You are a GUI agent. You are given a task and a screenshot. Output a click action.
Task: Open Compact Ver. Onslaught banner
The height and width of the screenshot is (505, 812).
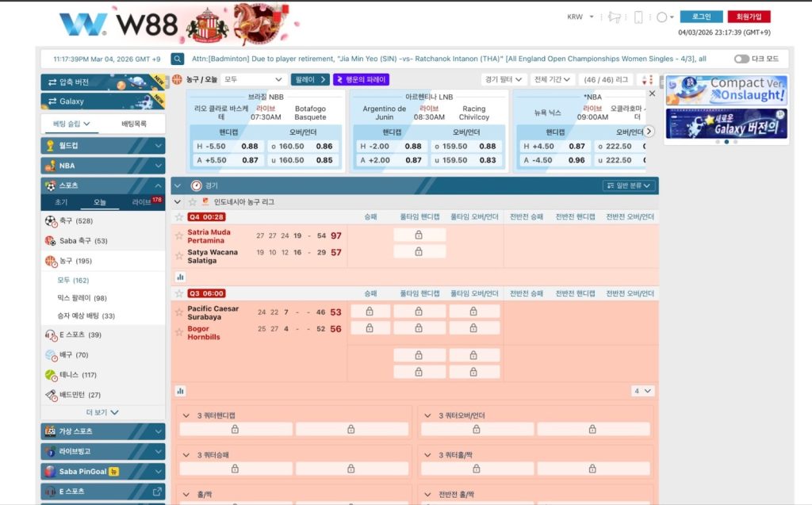[x=726, y=90]
